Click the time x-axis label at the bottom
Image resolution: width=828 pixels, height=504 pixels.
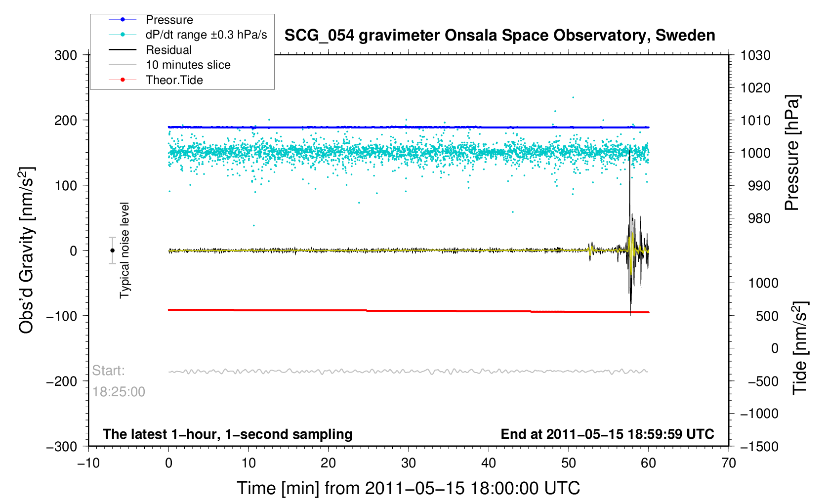tap(408, 488)
